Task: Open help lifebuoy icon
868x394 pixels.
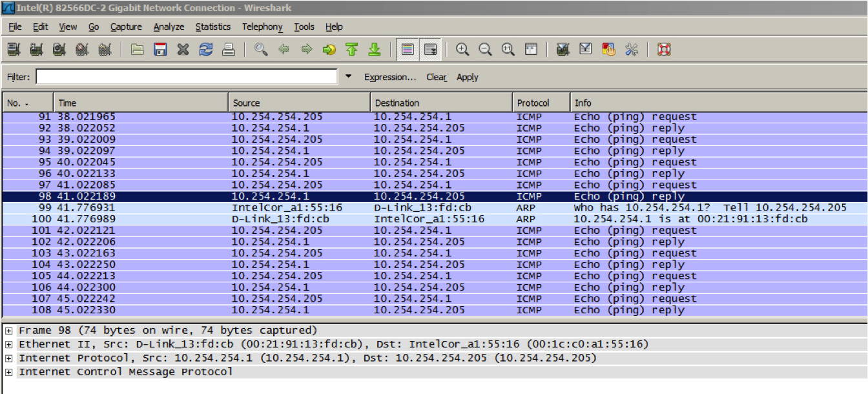Action: [664, 50]
